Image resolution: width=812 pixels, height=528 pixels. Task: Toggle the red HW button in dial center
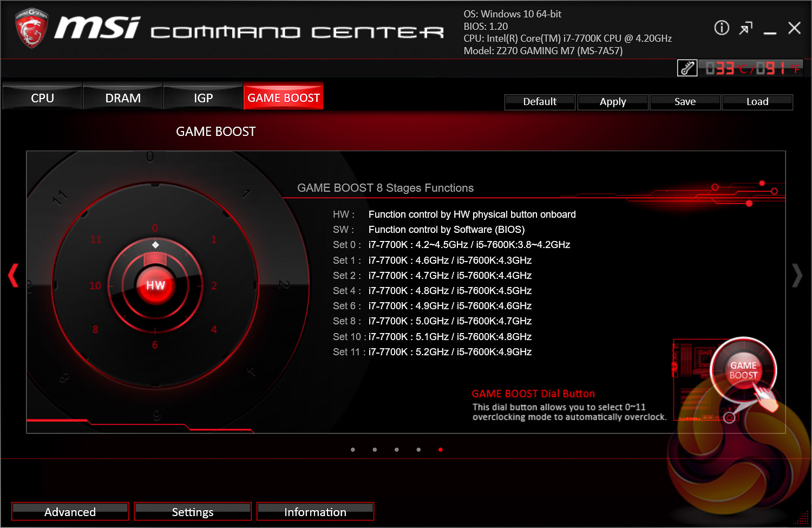[x=155, y=285]
